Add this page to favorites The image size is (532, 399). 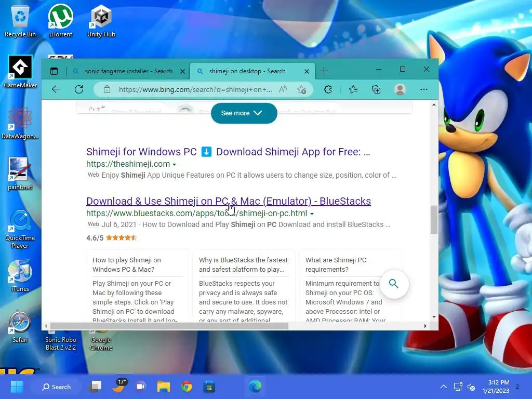(301, 89)
